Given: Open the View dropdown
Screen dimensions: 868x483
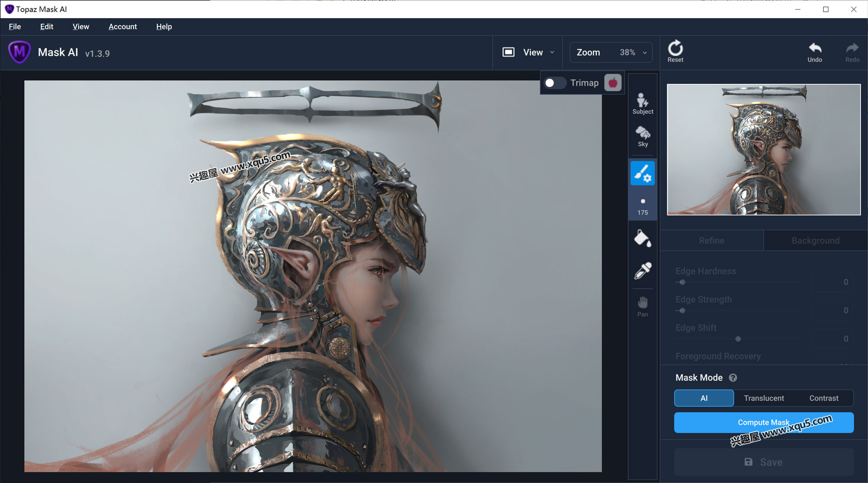Looking at the screenshot, I should (528, 52).
